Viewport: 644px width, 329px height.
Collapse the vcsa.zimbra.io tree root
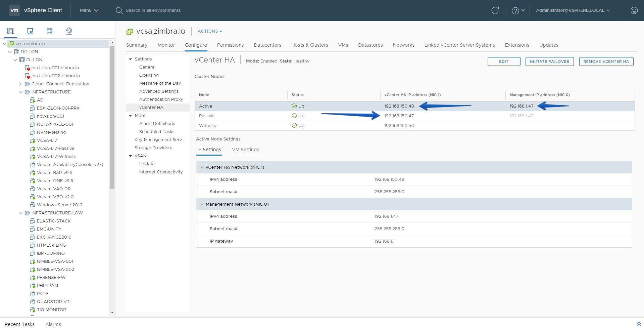point(4,44)
